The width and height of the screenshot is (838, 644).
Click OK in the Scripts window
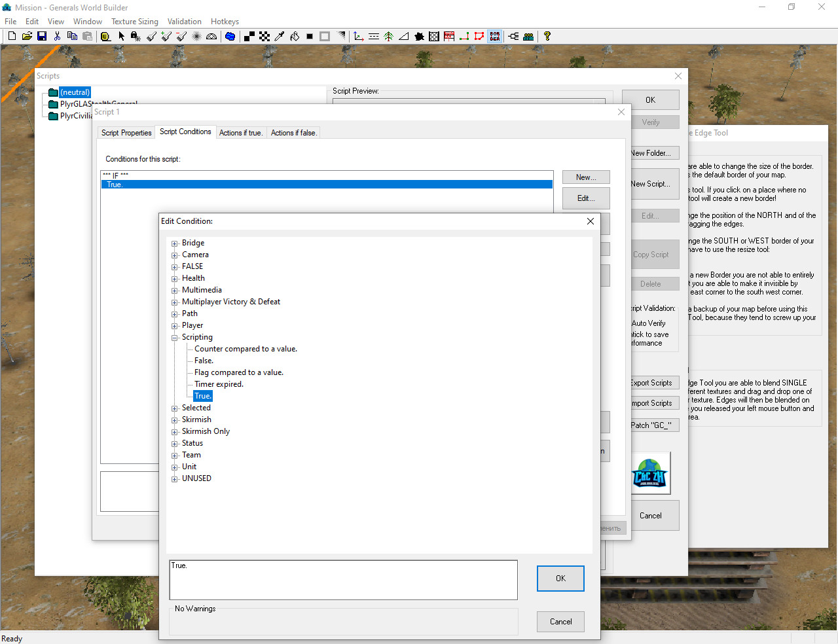(x=650, y=100)
